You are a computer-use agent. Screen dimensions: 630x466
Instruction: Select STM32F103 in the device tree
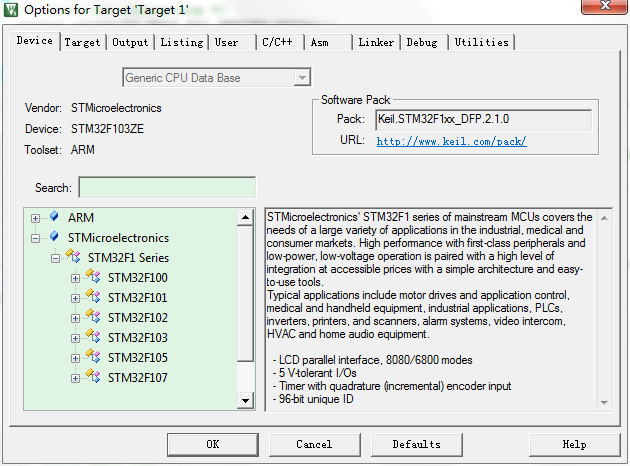[x=138, y=338]
